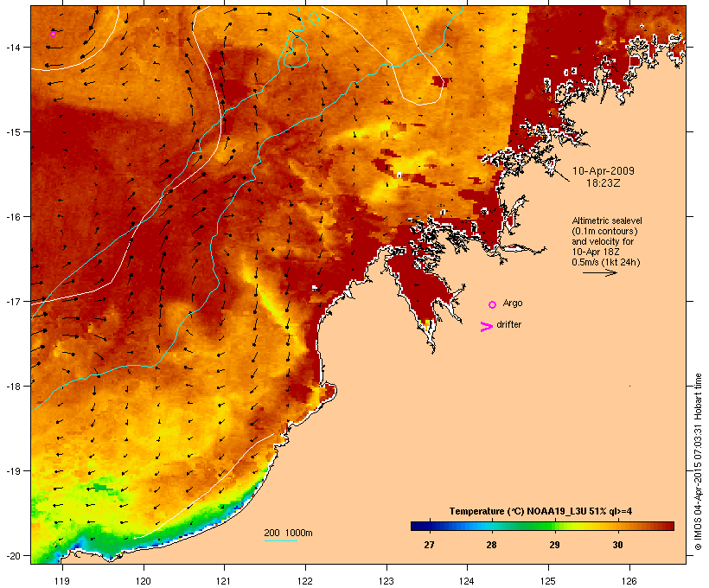Click latitude axis label -16
This screenshot has height=588, width=709.
12,217
